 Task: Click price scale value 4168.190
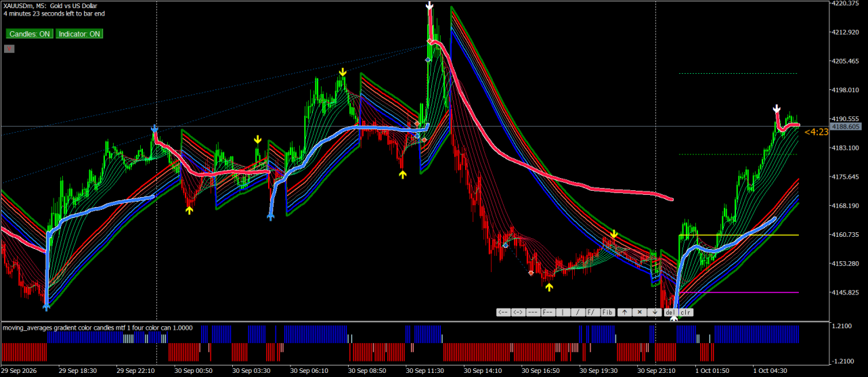[x=845, y=206]
